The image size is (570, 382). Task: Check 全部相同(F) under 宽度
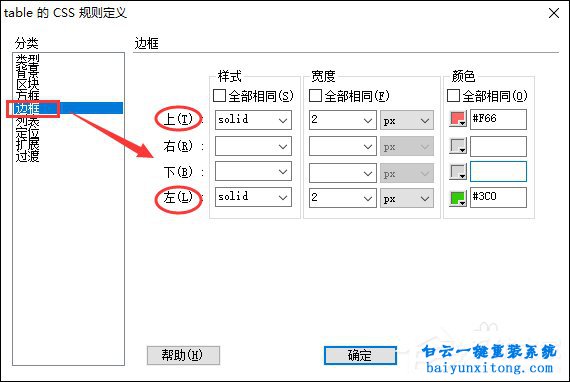315,96
